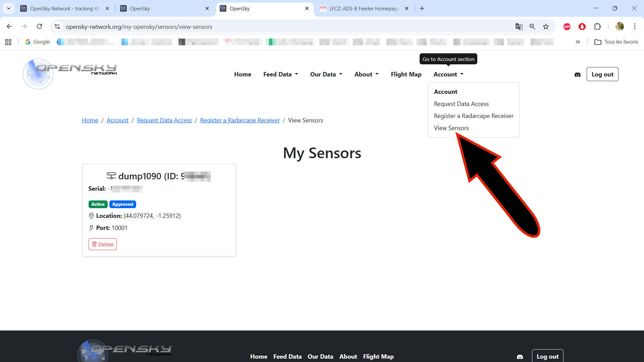Select View Sensors in the Account menu
Viewport: 644px width, 362px height.
[451, 128]
